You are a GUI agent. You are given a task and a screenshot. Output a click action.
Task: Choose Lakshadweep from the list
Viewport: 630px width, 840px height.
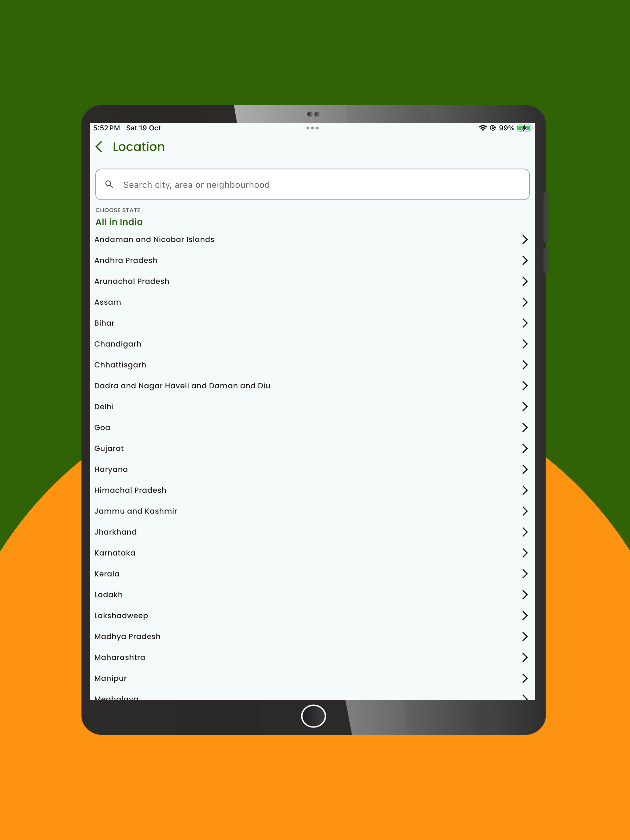click(x=121, y=616)
